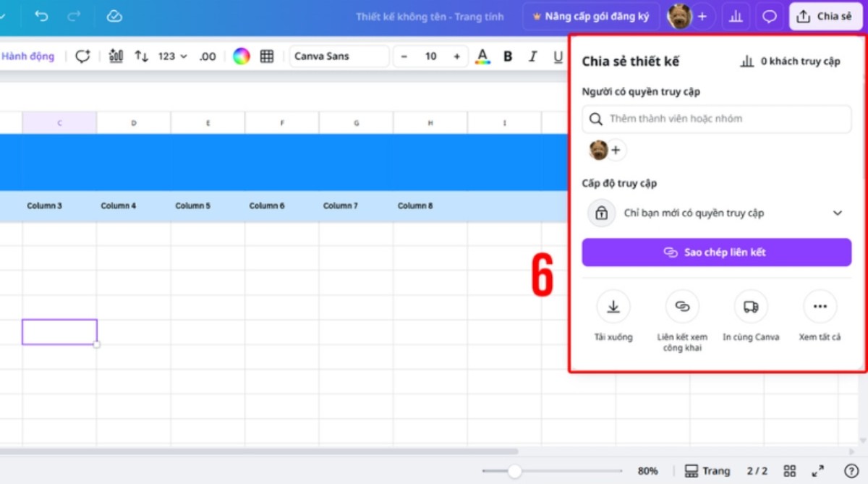Toggle italic formatting
This screenshot has width=868, height=484.
[533, 56]
